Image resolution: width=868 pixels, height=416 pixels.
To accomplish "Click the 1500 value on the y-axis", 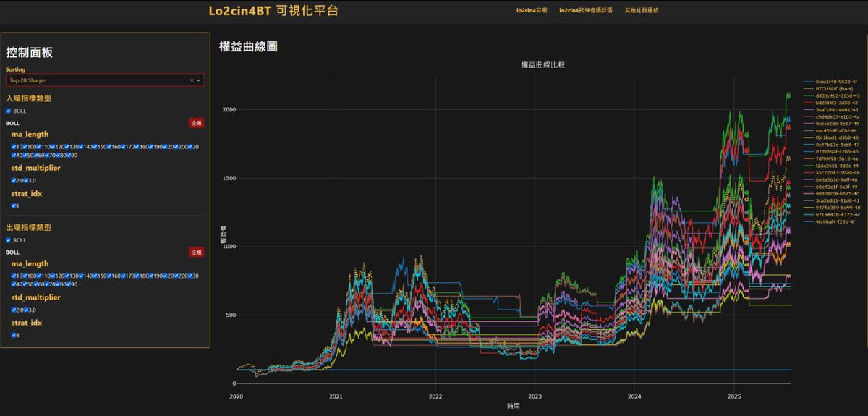I will (229, 178).
